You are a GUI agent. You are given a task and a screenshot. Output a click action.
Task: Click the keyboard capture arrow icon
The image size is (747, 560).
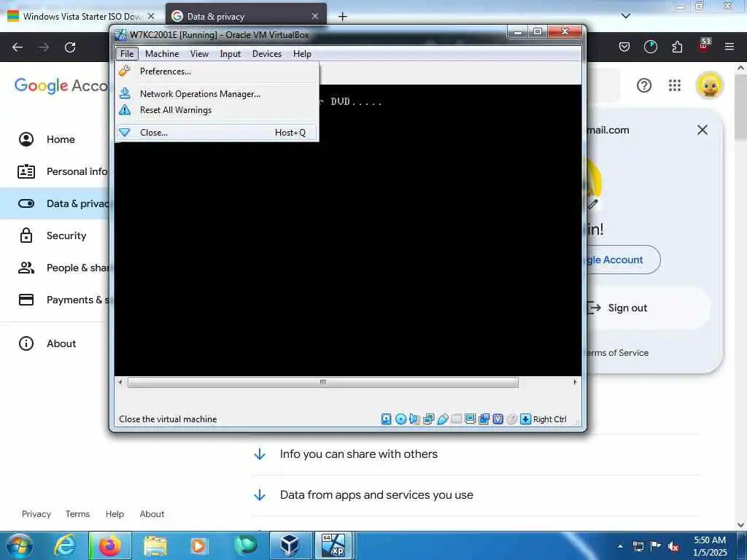(x=525, y=419)
